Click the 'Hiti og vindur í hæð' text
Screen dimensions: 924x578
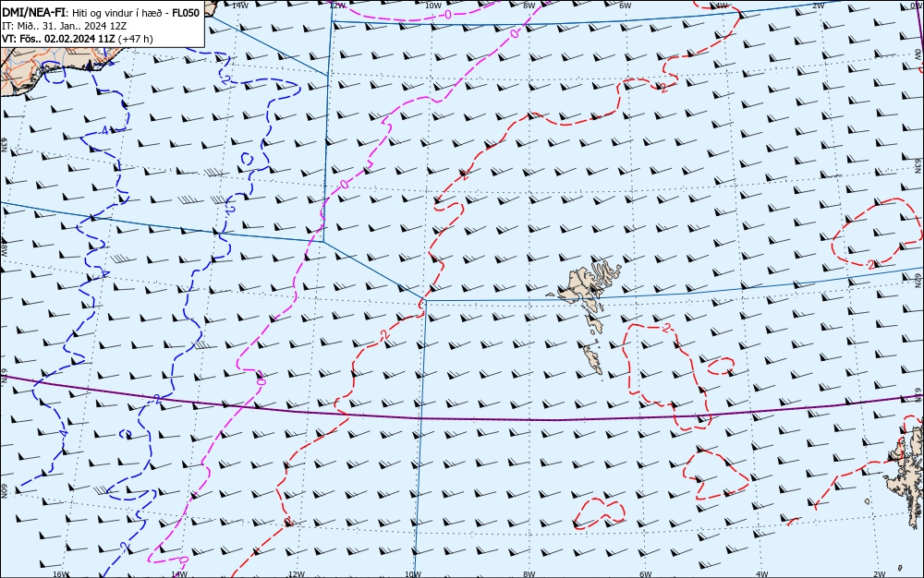coord(116,12)
